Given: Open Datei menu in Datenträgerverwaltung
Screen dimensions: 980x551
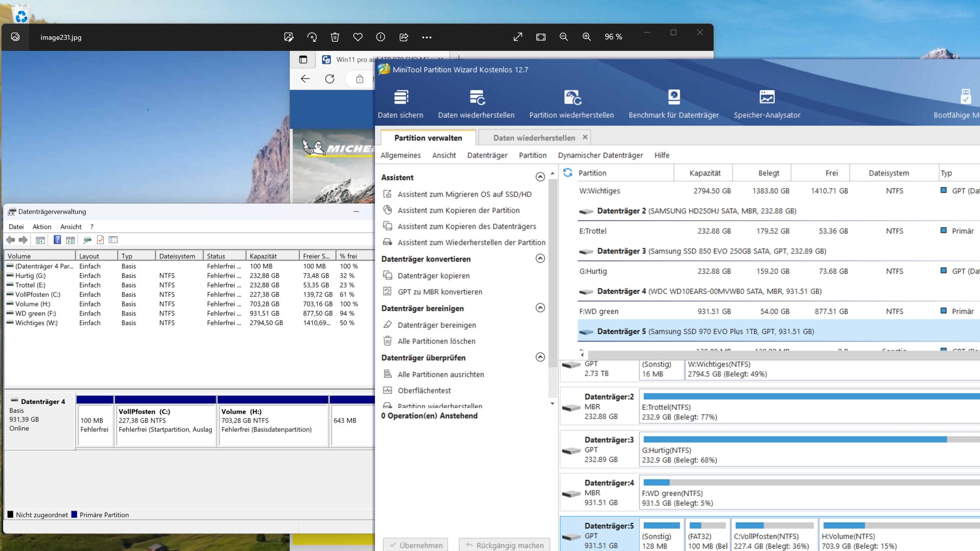Looking at the screenshot, I should (x=16, y=227).
